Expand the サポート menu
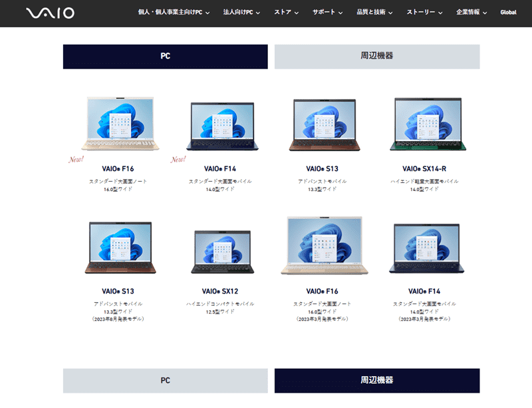 pyautogui.click(x=327, y=12)
